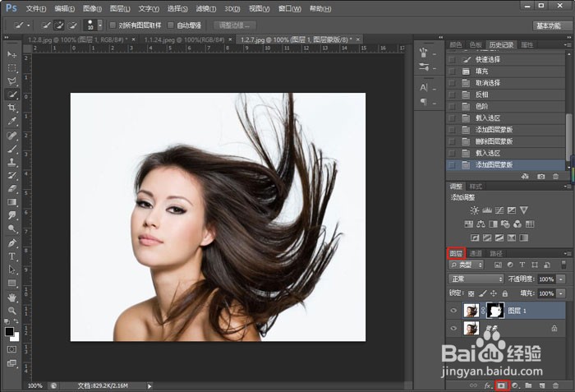Select the Eraser tool
Screen dimensions: 575x392
(11, 189)
